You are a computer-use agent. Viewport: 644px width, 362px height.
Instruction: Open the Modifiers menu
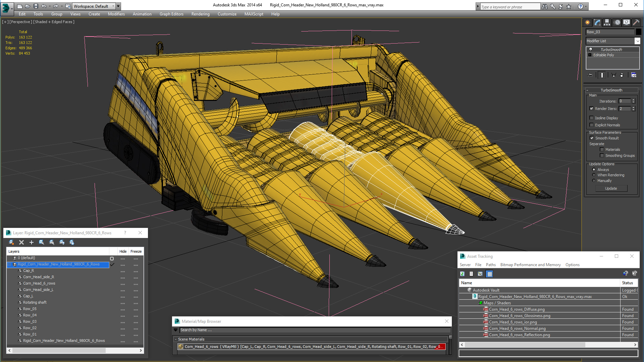click(116, 14)
